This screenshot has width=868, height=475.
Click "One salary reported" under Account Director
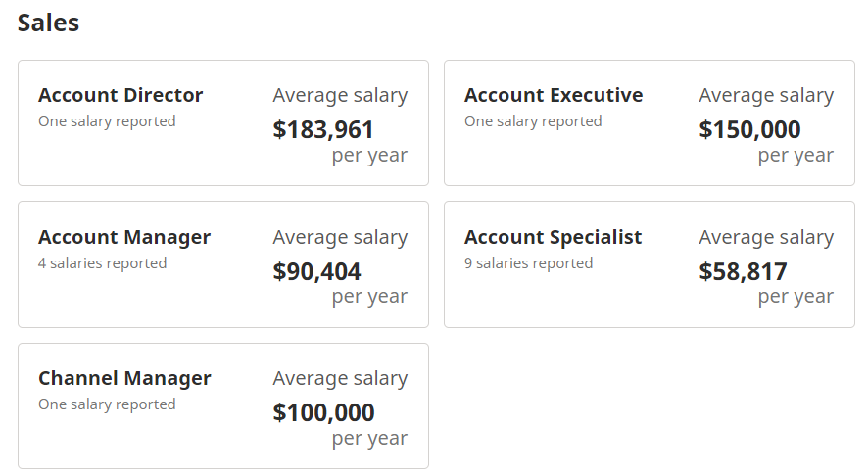tap(107, 121)
